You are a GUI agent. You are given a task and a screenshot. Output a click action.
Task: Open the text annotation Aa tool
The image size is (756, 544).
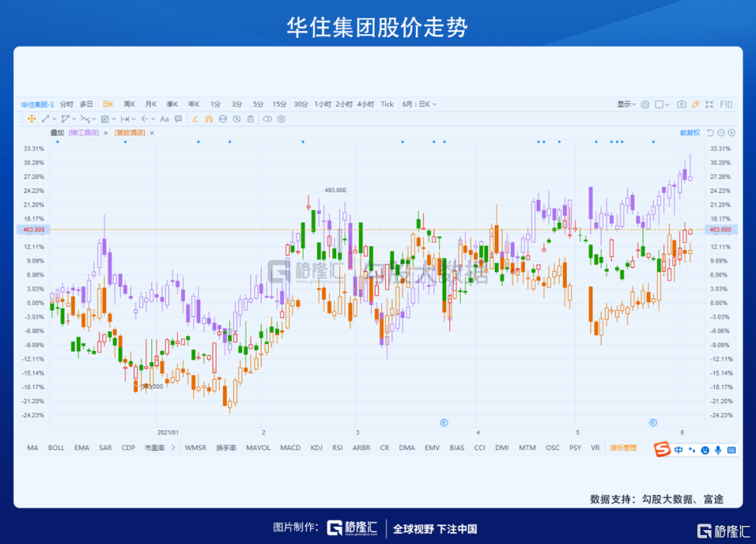coord(164,119)
